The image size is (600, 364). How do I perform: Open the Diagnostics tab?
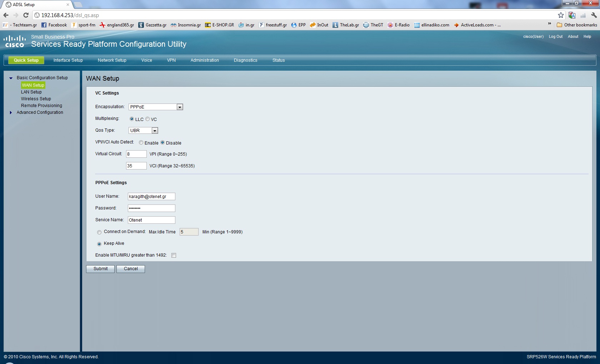[x=246, y=60]
